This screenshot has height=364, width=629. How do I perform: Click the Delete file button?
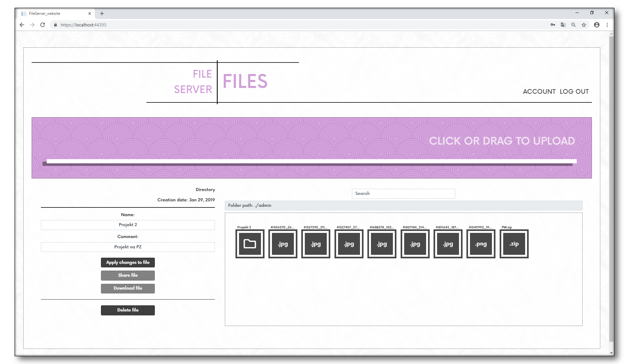(128, 310)
